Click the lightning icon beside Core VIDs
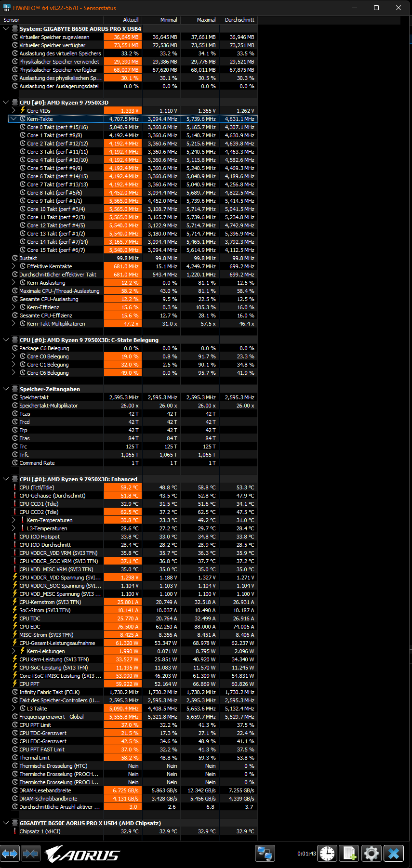The height and width of the screenshot is (868, 412). [x=23, y=110]
